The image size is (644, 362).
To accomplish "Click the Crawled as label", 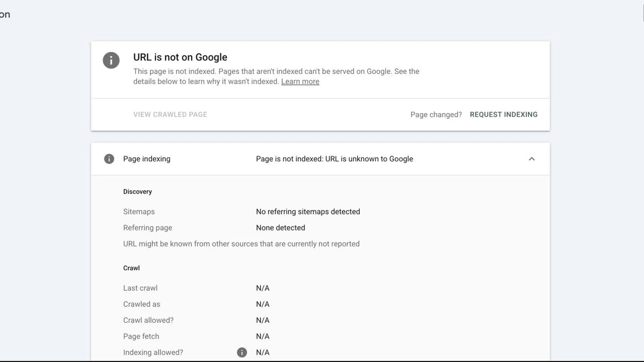I will point(142,304).
